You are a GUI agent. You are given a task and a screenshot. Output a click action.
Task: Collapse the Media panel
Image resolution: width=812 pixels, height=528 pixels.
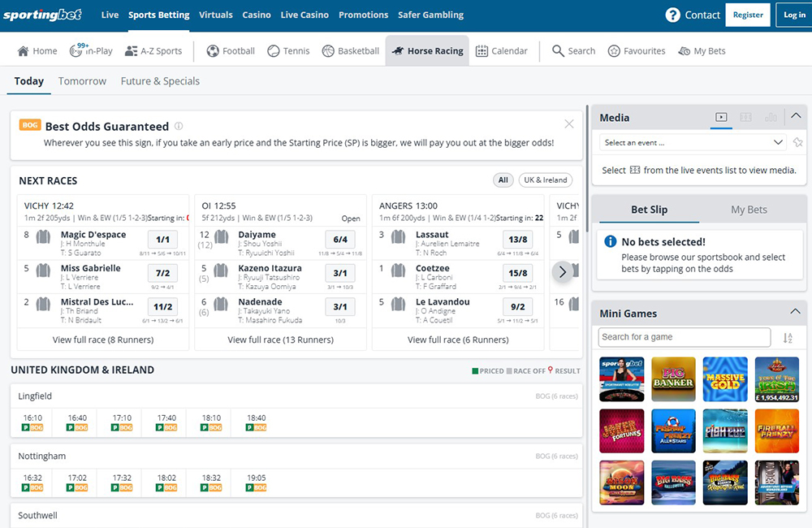(x=796, y=116)
